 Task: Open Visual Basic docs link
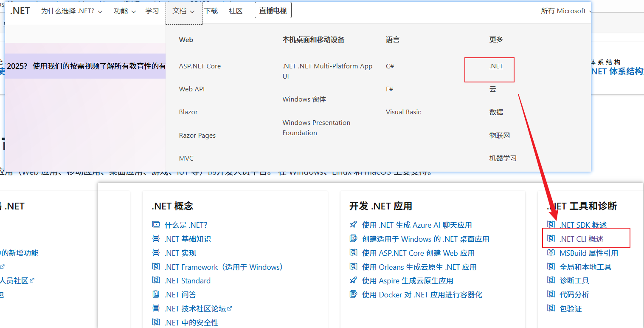click(x=403, y=112)
